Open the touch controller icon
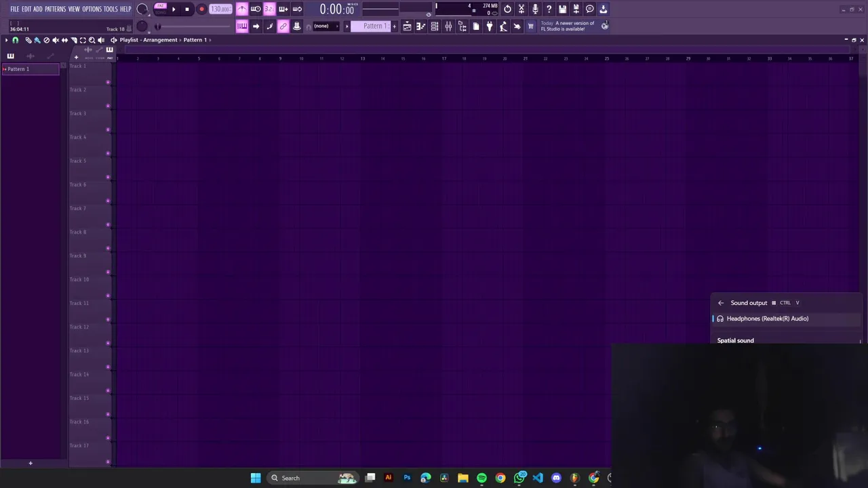Viewport: 868px width, 488px height. [517, 26]
